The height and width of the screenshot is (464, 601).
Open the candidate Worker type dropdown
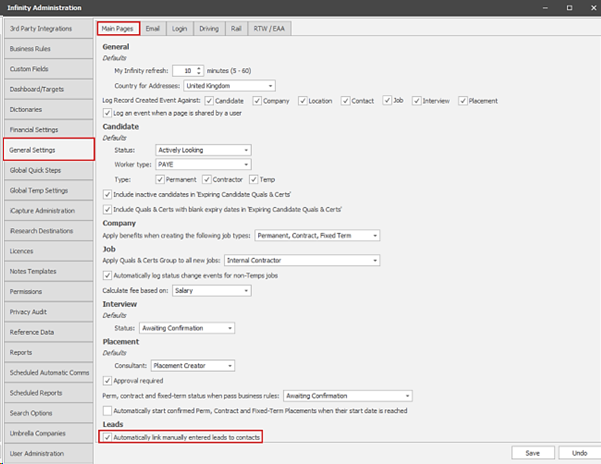(245, 163)
